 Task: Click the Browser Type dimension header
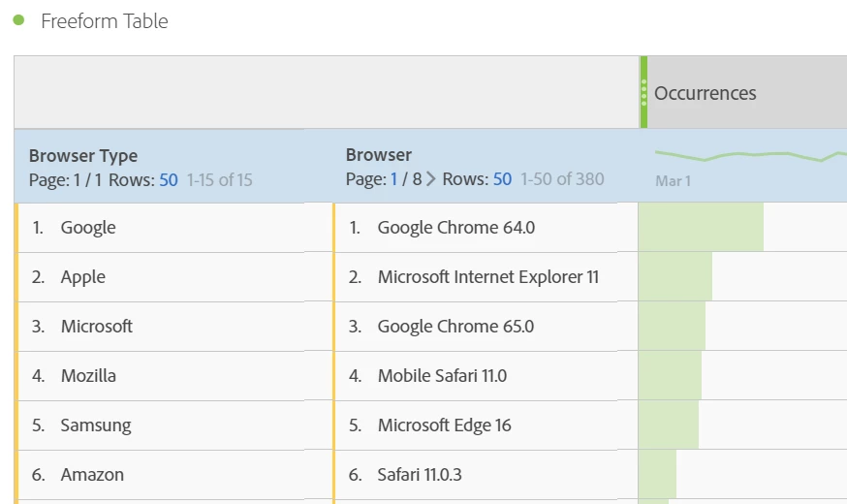click(83, 156)
